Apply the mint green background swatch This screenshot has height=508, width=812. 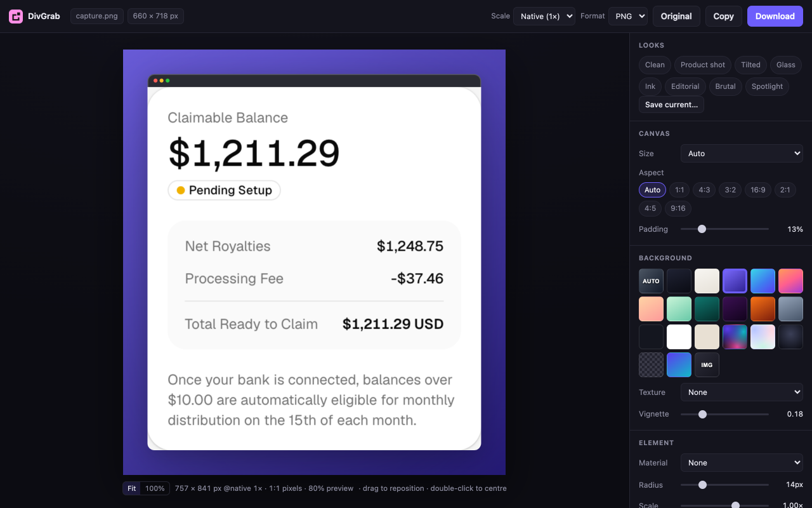coord(679,309)
